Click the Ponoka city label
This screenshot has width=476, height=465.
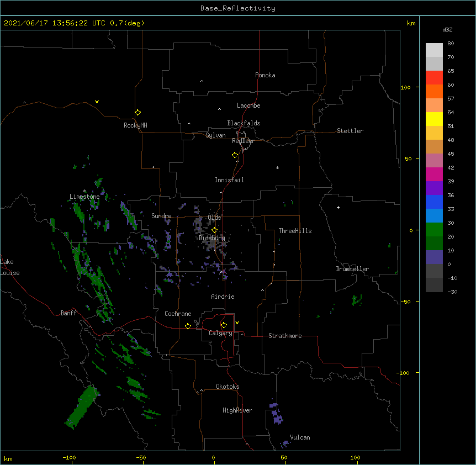pyautogui.click(x=265, y=75)
